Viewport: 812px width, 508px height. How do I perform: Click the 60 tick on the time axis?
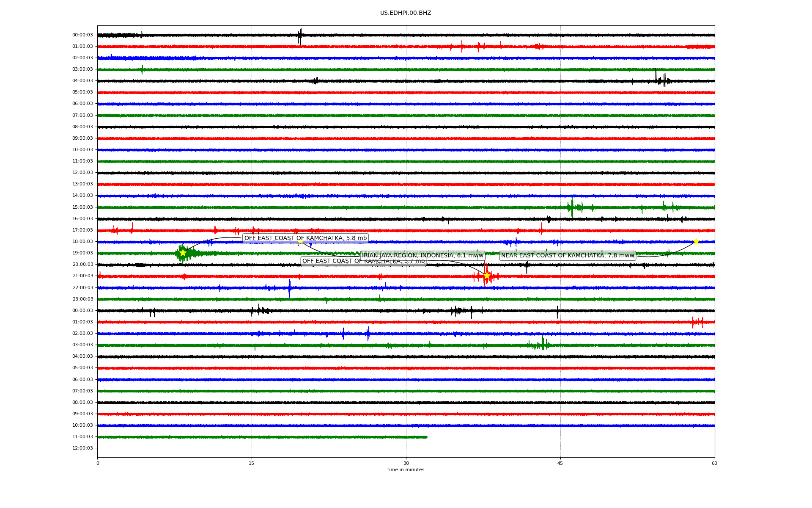(714, 463)
